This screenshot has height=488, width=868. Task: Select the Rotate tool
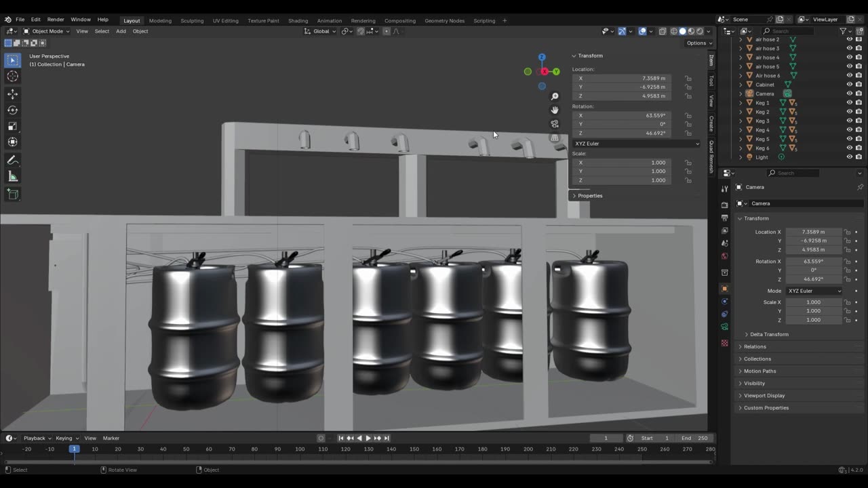pos(12,110)
